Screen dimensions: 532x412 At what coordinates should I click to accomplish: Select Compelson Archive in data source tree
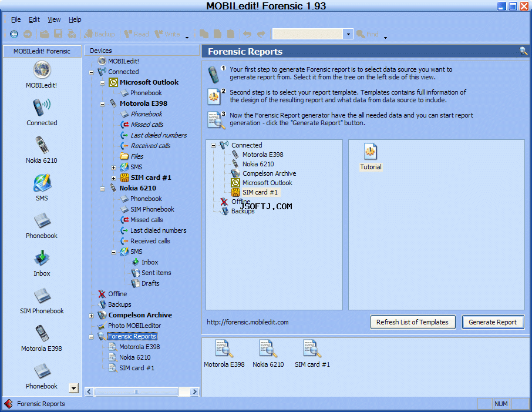[269, 173]
